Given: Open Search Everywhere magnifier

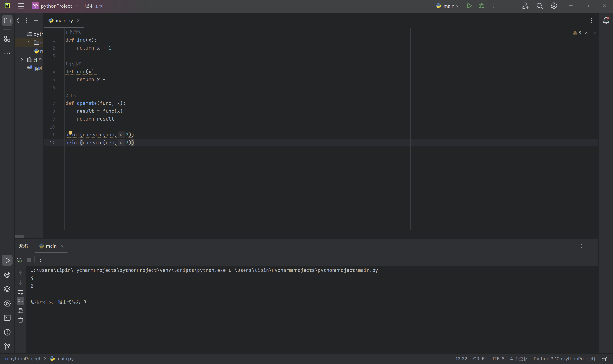Looking at the screenshot, I should 539,6.
